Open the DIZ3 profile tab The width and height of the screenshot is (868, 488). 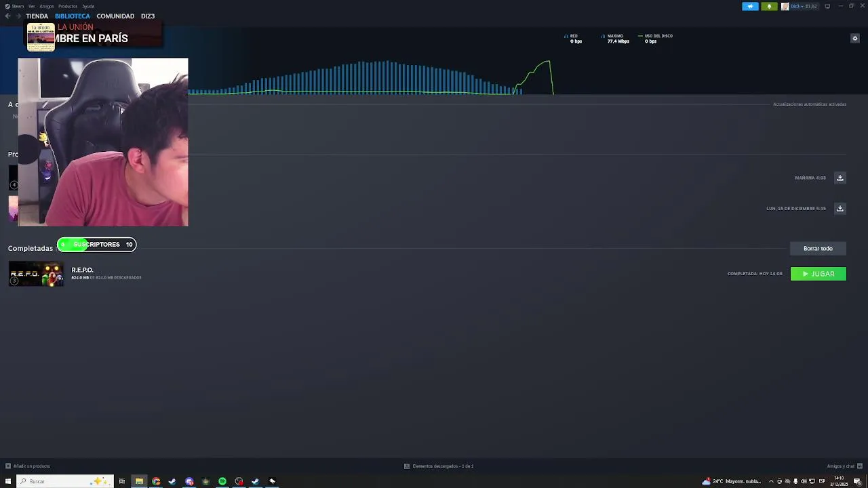click(148, 16)
